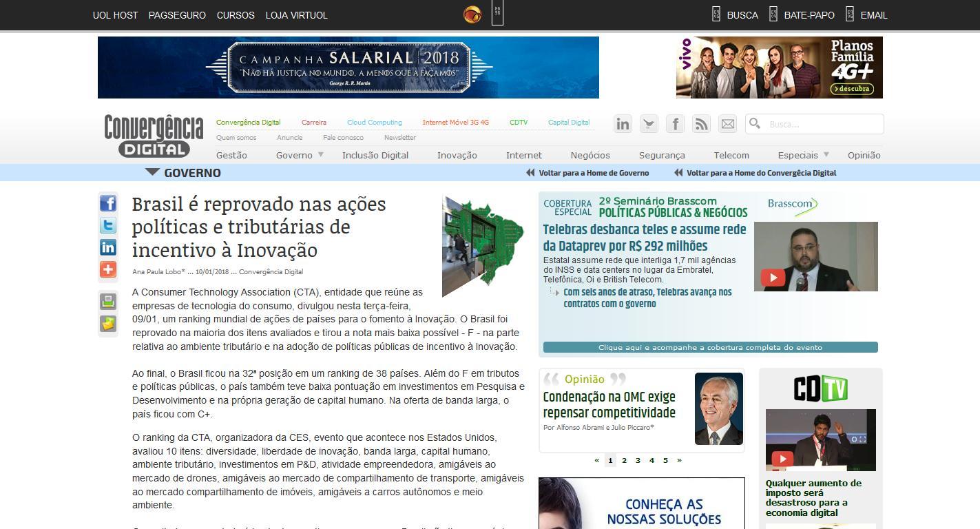Open the Convergência Digital logo
Image resolution: width=980 pixels, height=529 pixels.
[154, 136]
